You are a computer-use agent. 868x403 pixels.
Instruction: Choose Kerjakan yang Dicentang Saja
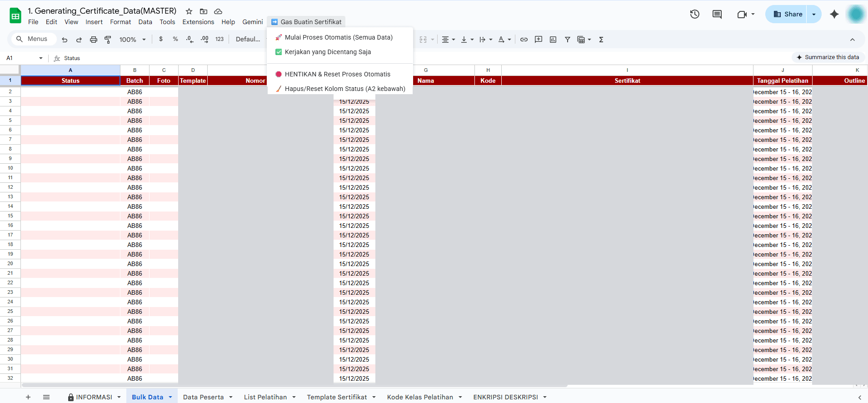(x=340, y=52)
